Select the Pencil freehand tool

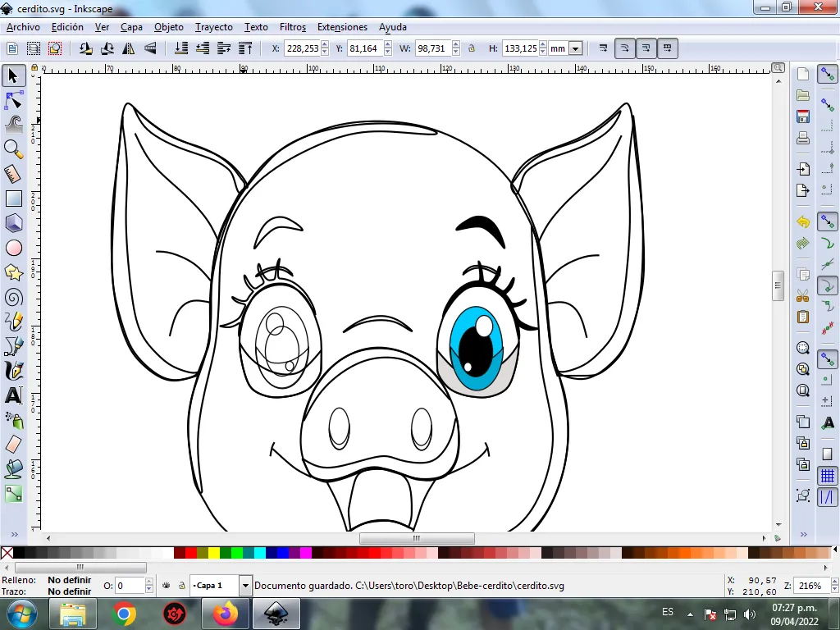13,322
